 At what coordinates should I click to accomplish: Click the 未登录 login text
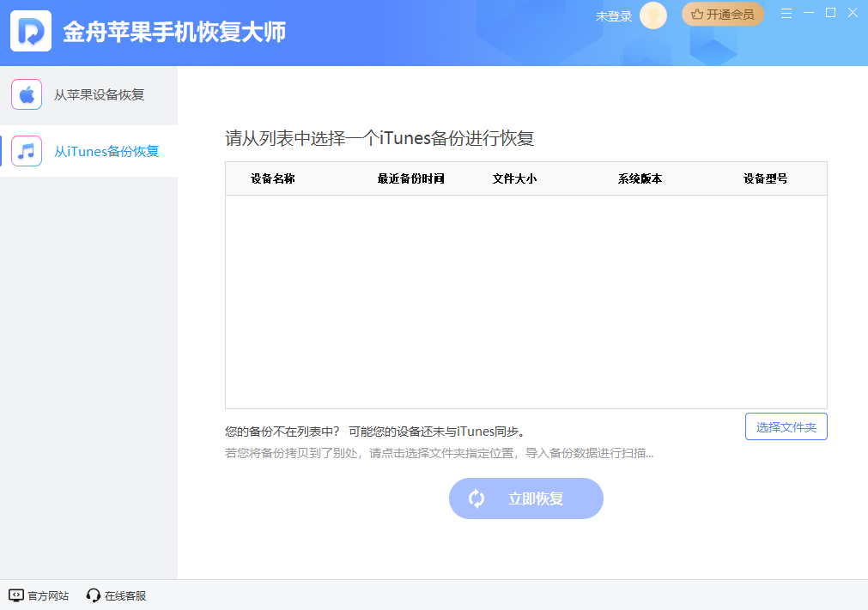613,16
